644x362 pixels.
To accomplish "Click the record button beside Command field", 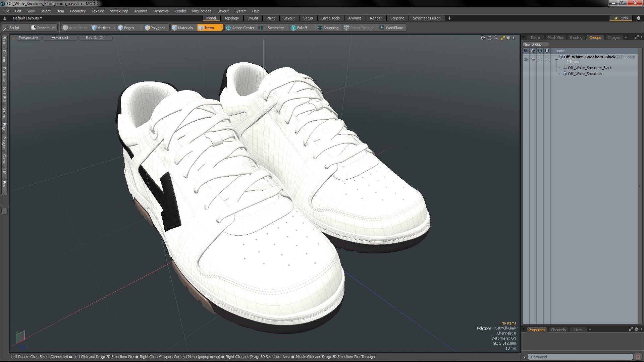I will click(x=638, y=357).
